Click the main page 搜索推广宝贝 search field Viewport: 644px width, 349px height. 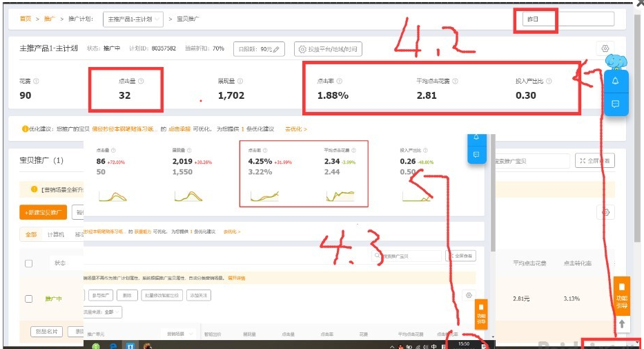click(x=532, y=161)
